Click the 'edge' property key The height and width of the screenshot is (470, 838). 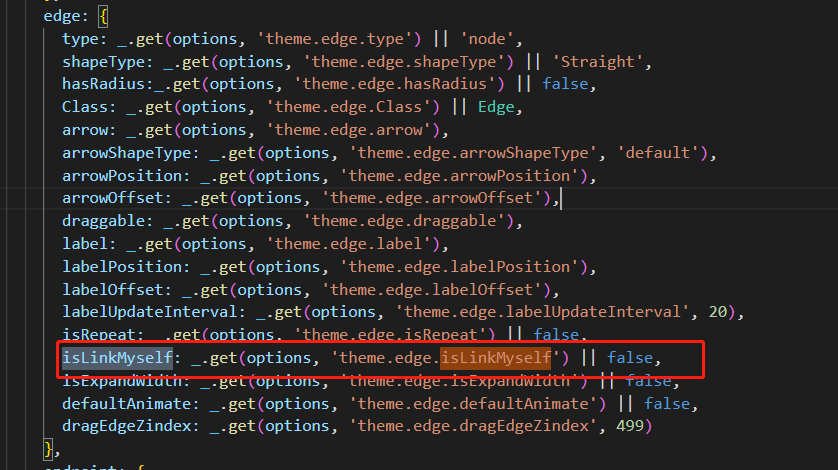point(61,16)
